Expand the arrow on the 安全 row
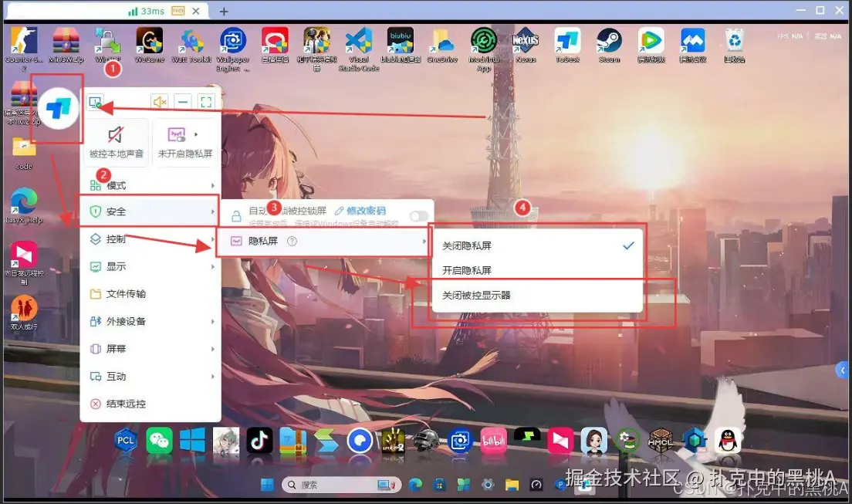This screenshot has width=852, height=504. click(x=212, y=211)
